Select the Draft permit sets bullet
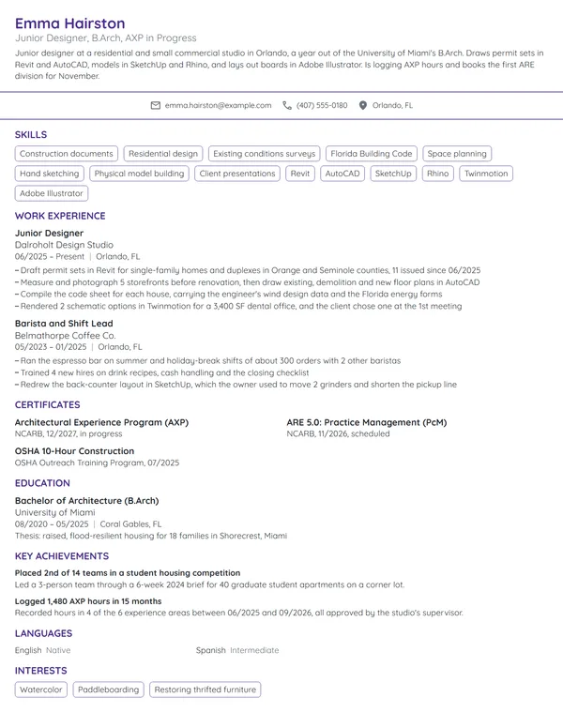 (x=248, y=270)
